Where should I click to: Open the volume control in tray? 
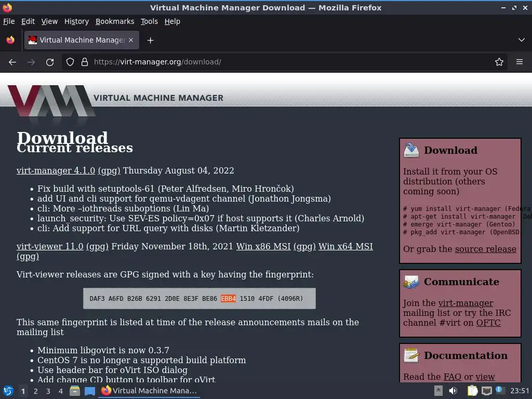click(453, 391)
